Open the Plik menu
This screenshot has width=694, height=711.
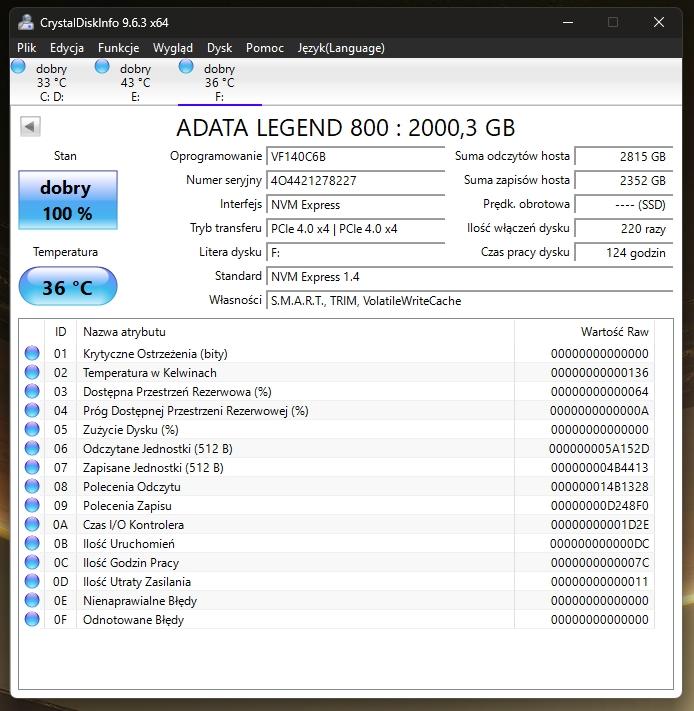pyautogui.click(x=27, y=47)
